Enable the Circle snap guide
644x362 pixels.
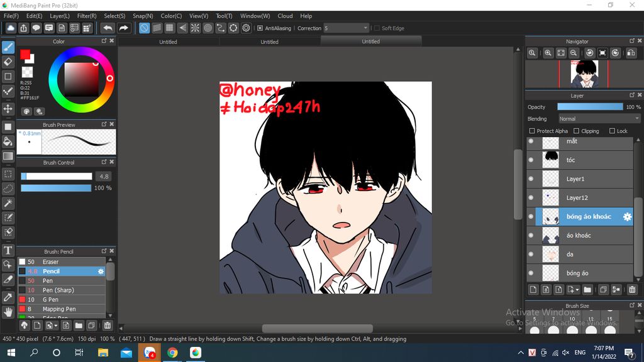point(208,28)
